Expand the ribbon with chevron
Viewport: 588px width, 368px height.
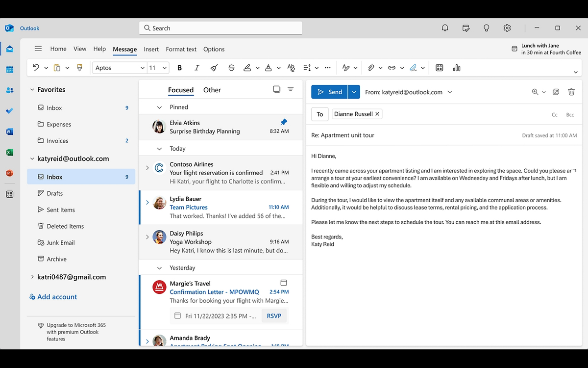(x=576, y=72)
